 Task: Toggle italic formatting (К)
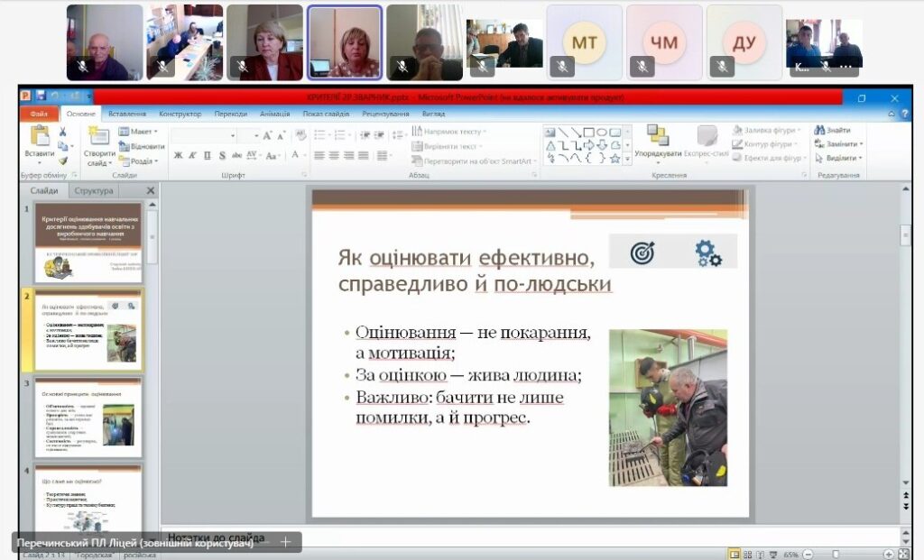point(192,155)
